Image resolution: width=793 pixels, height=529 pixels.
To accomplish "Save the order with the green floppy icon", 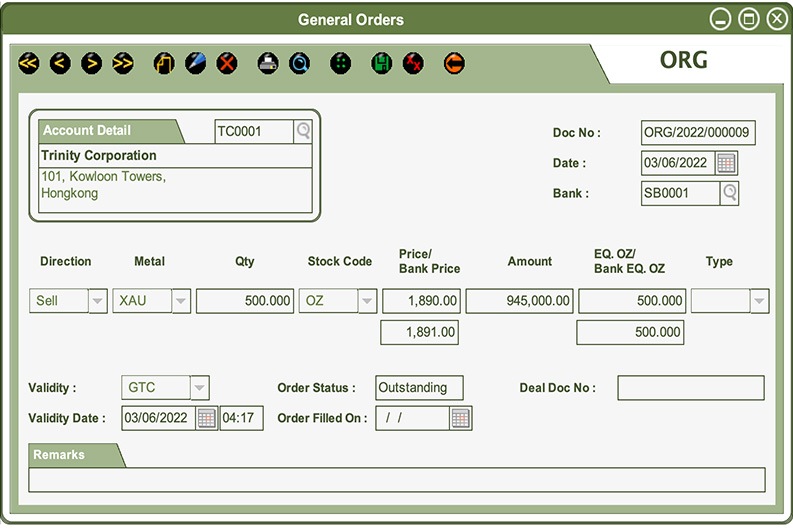I will click(x=382, y=64).
